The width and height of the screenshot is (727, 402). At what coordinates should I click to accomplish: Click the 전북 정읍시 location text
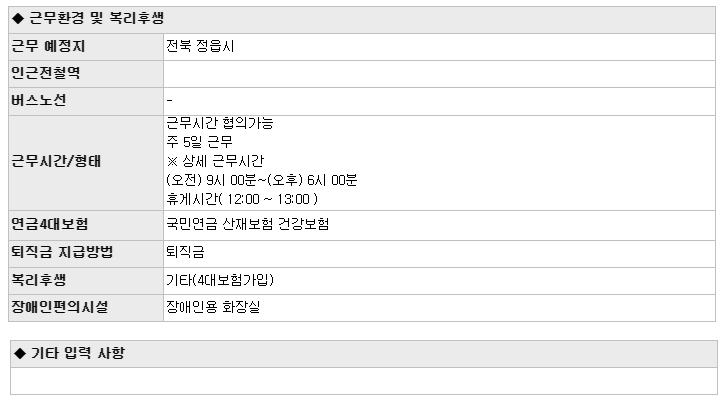click(x=200, y=46)
